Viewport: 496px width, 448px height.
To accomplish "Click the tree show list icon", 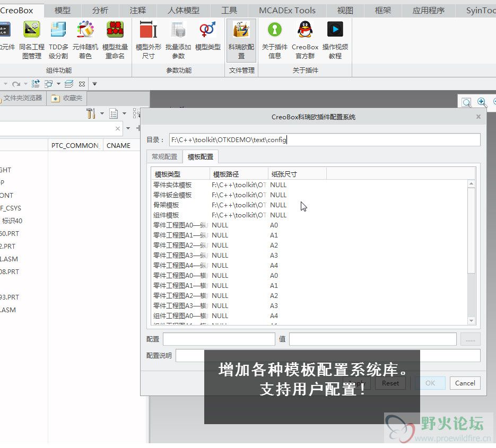I will click(x=114, y=113).
